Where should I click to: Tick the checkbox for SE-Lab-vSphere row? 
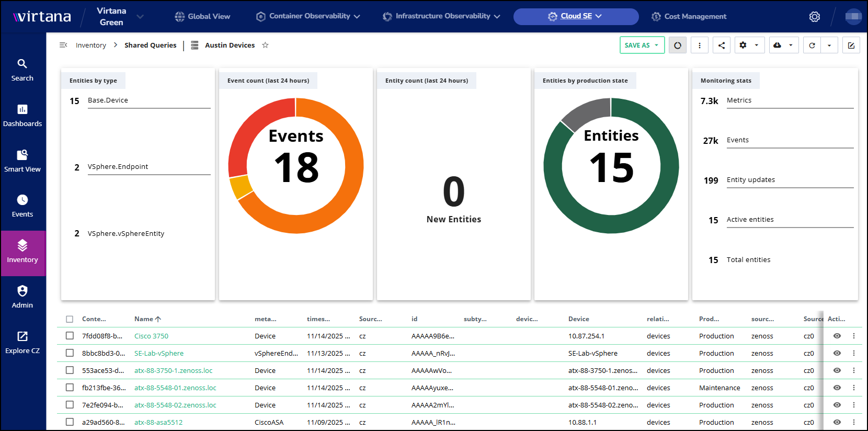tap(70, 353)
